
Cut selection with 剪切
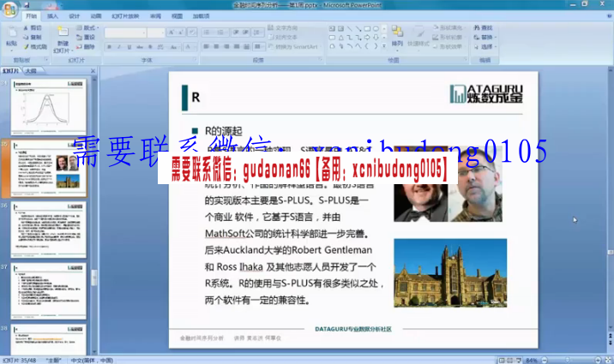click(32, 28)
